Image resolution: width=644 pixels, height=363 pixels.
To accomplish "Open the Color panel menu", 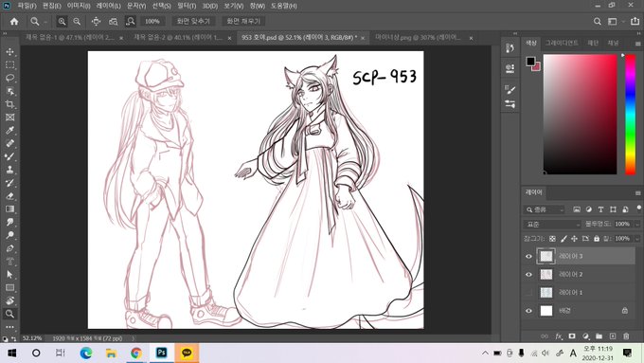I will 637,44.
